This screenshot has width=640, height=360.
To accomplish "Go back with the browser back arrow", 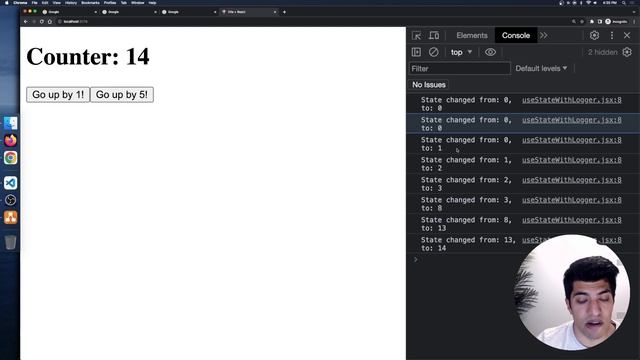I will [26, 22].
